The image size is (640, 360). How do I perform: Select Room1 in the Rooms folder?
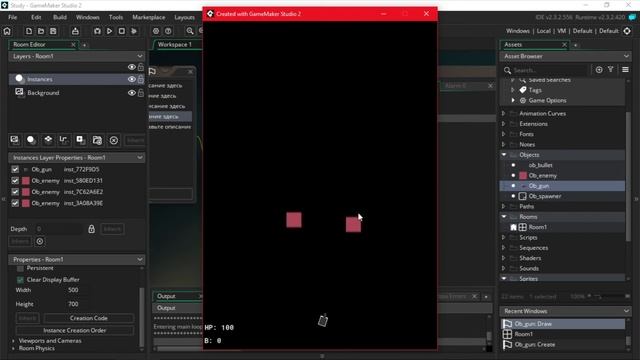pos(537,227)
